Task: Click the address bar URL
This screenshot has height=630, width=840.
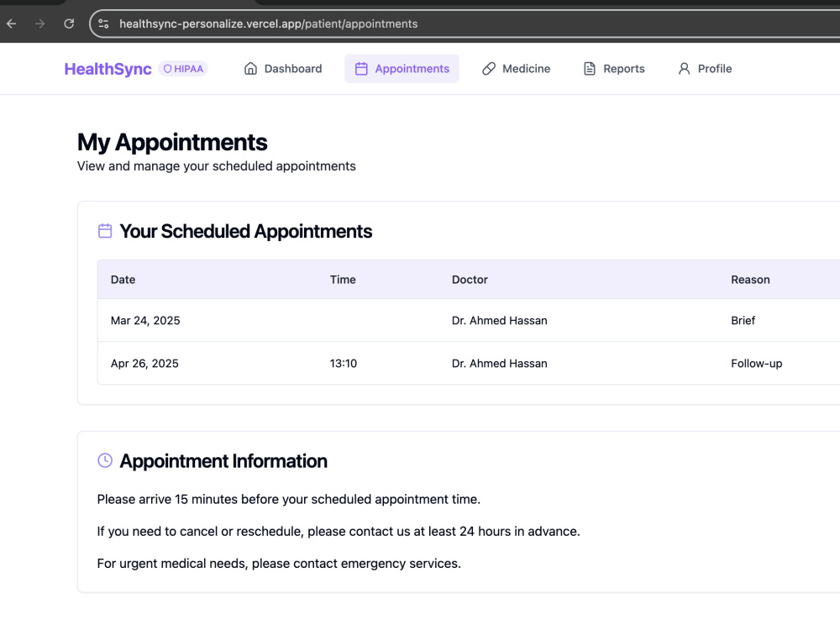Action: (x=269, y=24)
